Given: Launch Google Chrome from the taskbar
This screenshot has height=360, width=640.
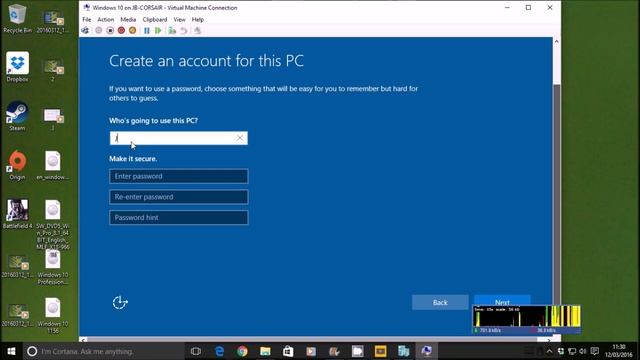Looking at the screenshot, I should 242,351.
